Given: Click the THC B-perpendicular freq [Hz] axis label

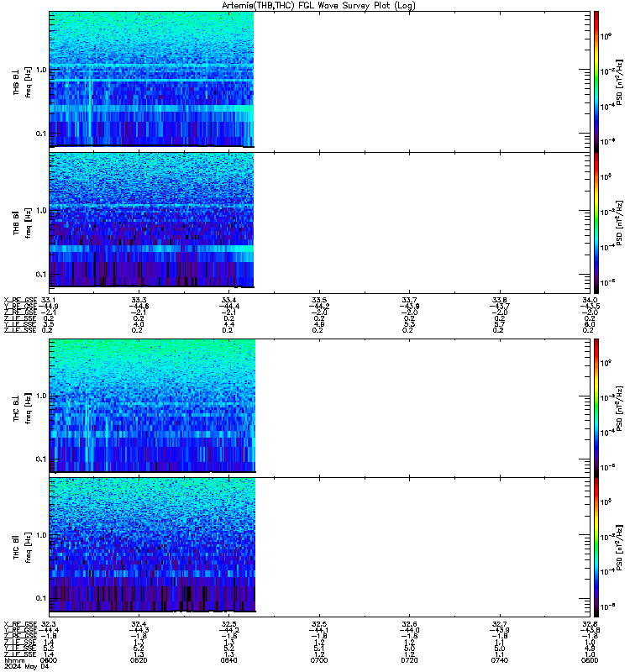Looking at the screenshot, I should pyautogui.click(x=28, y=408).
